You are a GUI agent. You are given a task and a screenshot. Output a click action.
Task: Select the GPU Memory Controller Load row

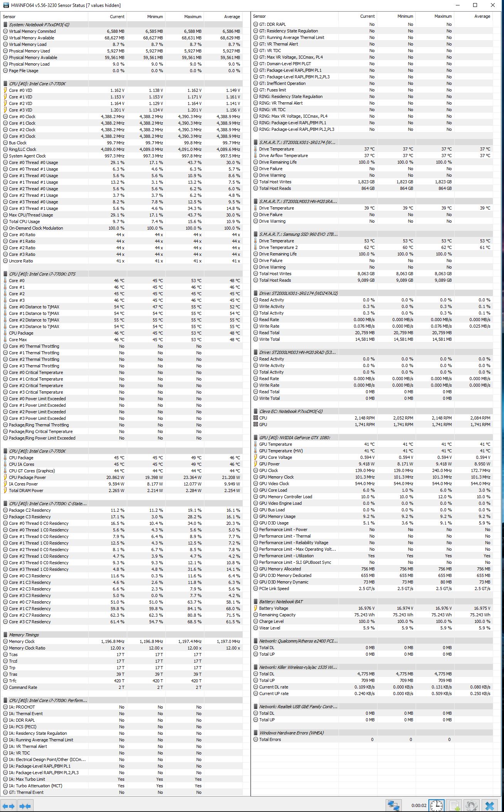(373, 497)
